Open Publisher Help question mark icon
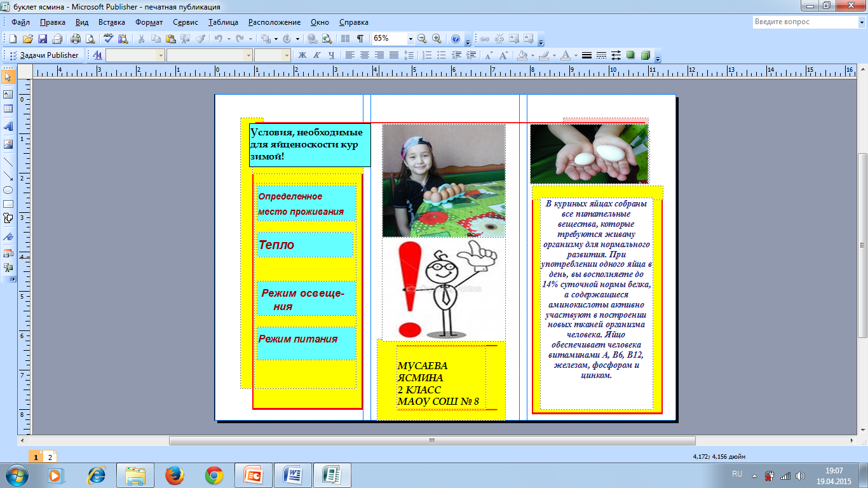The height and width of the screenshot is (488, 868). coord(455,39)
